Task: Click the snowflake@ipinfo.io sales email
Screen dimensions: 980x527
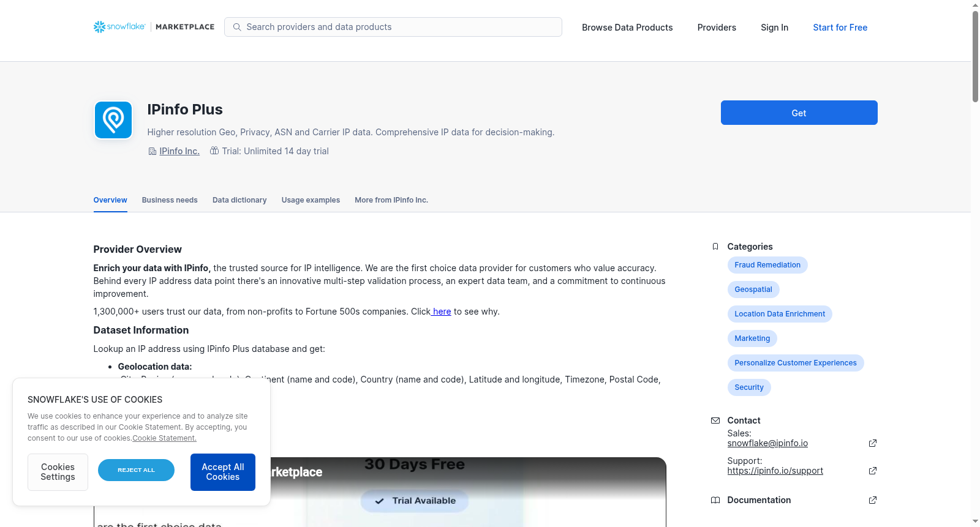Action: point(767,443)
